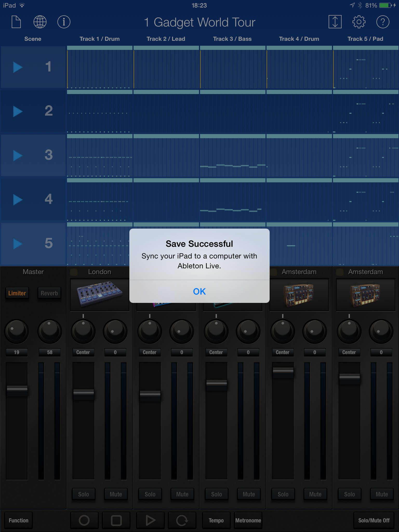
Task: Open the help question mark icon
Action: pos(383,22)
